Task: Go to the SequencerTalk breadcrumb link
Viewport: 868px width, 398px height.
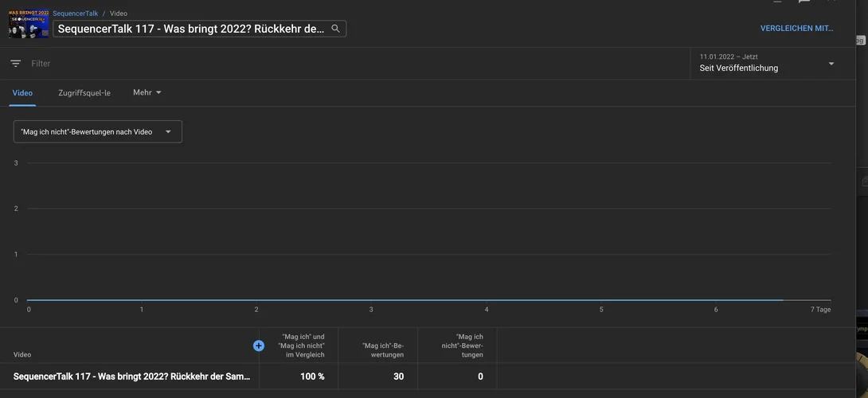Action: click(x=76, y=14)
